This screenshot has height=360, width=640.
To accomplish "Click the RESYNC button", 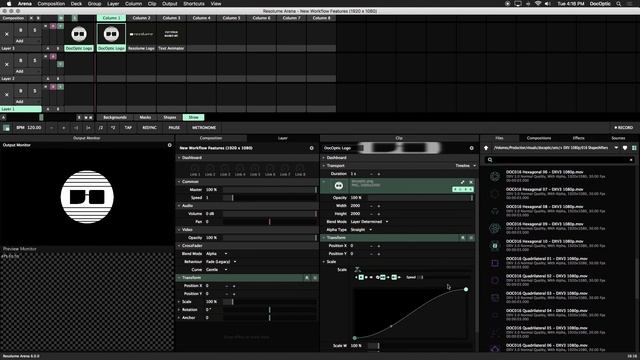I will [x=149, y=128].
